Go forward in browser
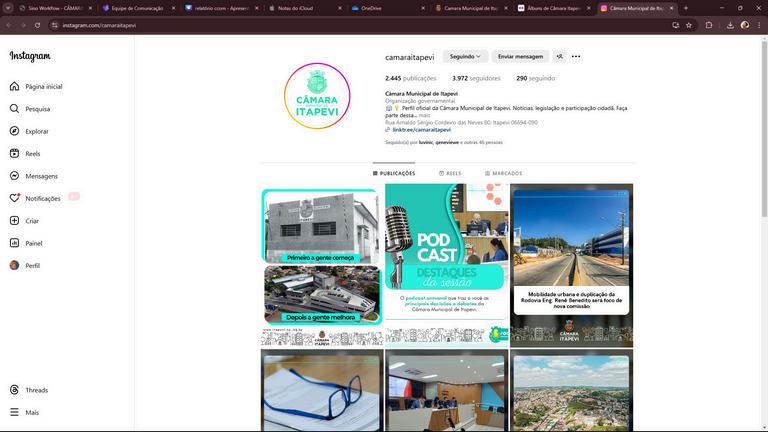 [23, 25]
